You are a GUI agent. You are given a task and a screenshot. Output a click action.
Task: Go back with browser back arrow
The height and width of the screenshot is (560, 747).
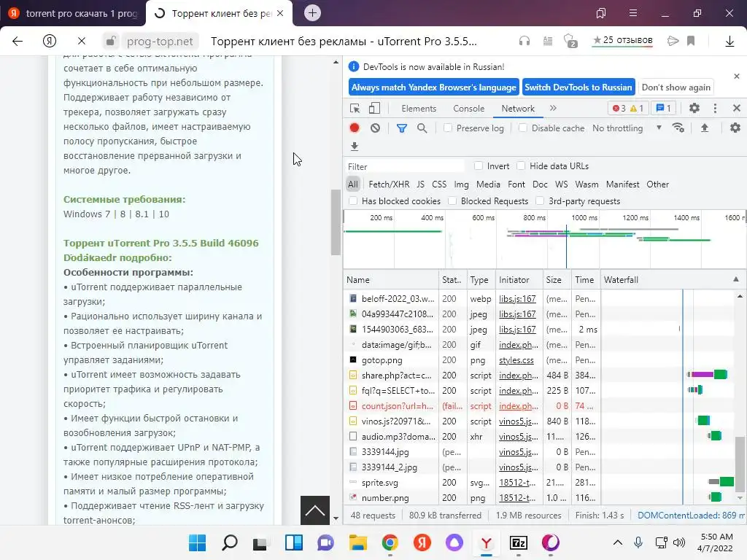(18, 41)
